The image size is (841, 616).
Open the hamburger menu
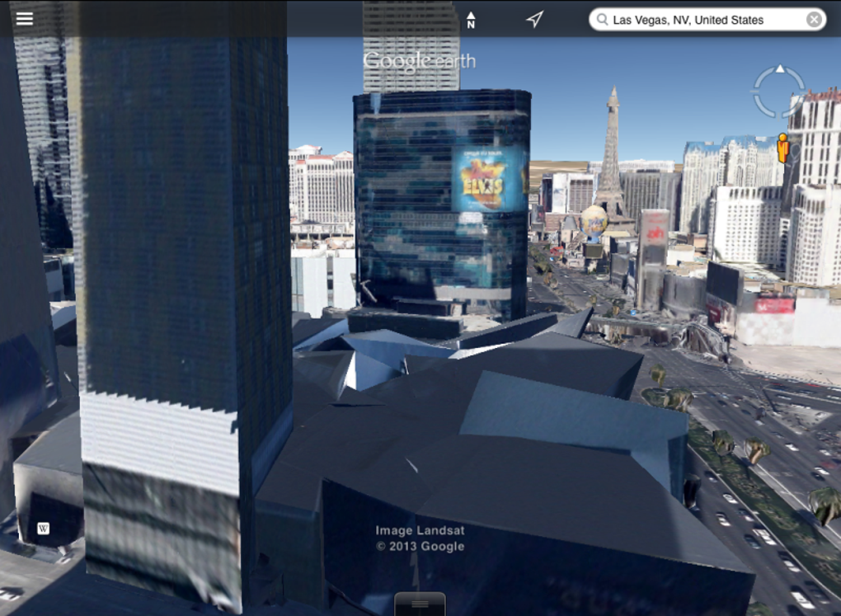25,19
